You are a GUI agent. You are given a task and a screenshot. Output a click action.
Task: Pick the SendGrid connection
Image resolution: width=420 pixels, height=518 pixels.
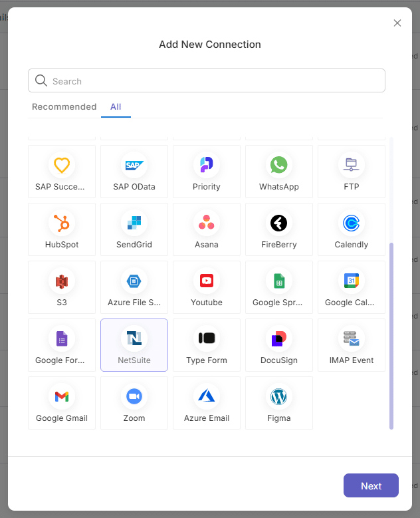point(134,229)
